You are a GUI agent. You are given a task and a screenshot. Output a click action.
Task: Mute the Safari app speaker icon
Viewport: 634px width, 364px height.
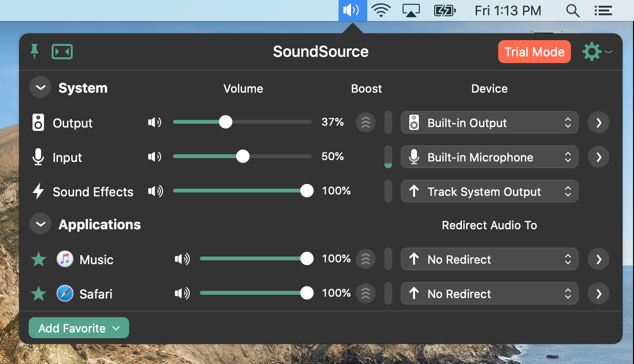182,294
